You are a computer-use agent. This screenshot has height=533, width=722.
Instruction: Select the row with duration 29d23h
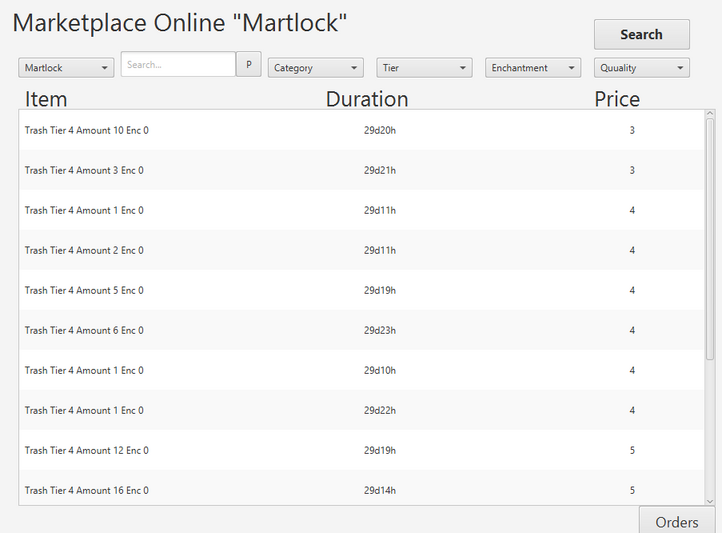click(361, 330)
